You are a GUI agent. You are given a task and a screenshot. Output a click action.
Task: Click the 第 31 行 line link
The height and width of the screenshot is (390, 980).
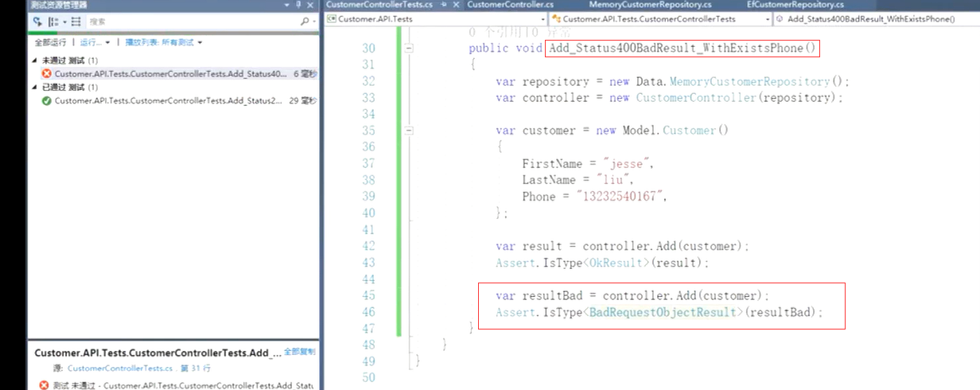pos(196,369)
